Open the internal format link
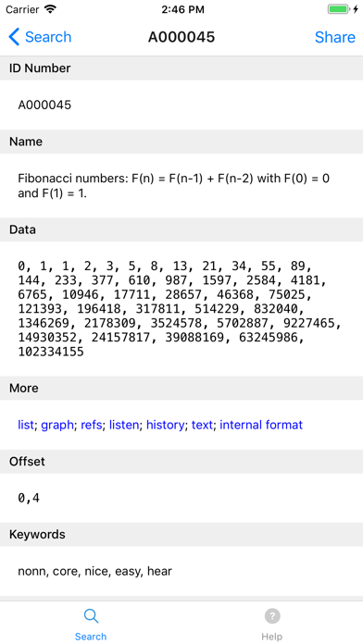363x644 pixels. (x=261, y=425)
